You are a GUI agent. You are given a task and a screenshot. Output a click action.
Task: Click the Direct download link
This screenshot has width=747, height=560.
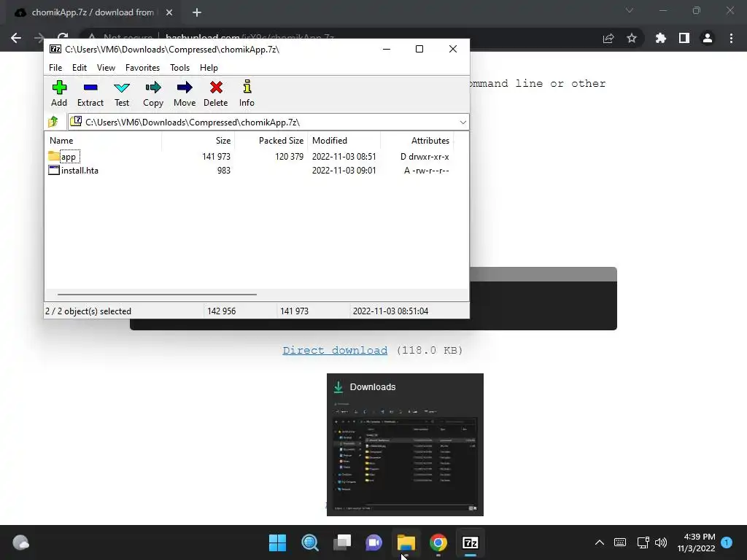tap(335, 351)
